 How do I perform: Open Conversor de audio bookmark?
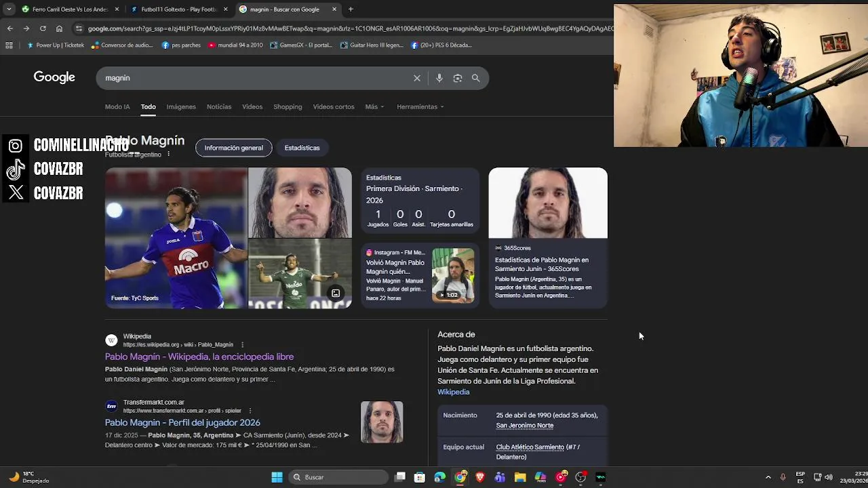pyautogui.click(x=122, y=45)
